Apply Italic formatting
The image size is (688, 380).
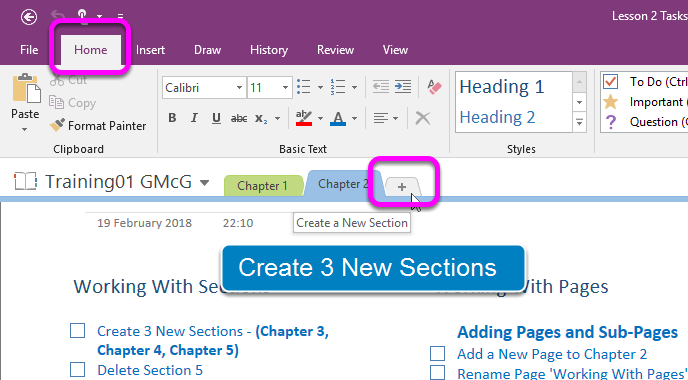[194, 118]
